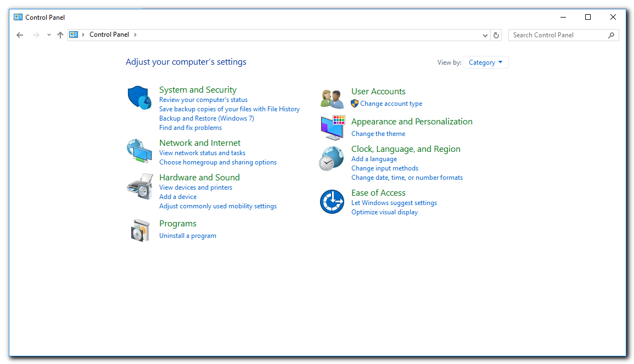The width and height of the screenshot is (634, 364).
Task: Expand the address bar history dropdown
Action: [485, 35]
